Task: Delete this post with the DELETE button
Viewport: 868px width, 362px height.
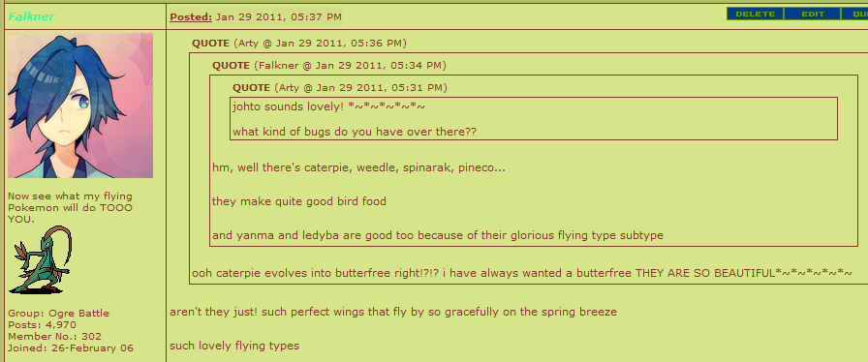Action: pyautogui.click(x=755, y=14)
